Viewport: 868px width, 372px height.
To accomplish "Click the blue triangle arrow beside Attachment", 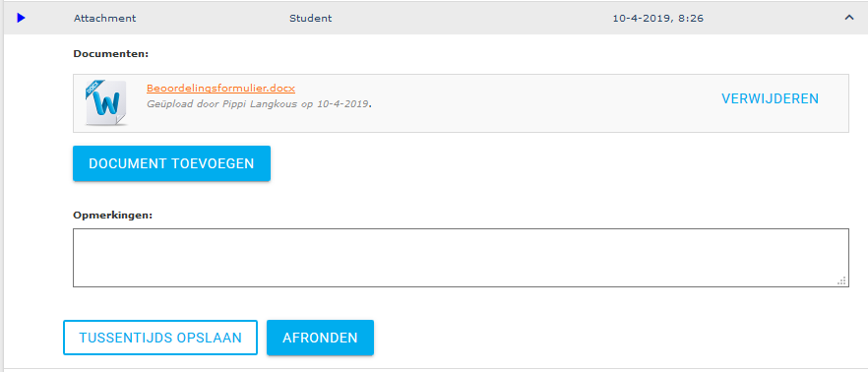I will click(21, 19).
